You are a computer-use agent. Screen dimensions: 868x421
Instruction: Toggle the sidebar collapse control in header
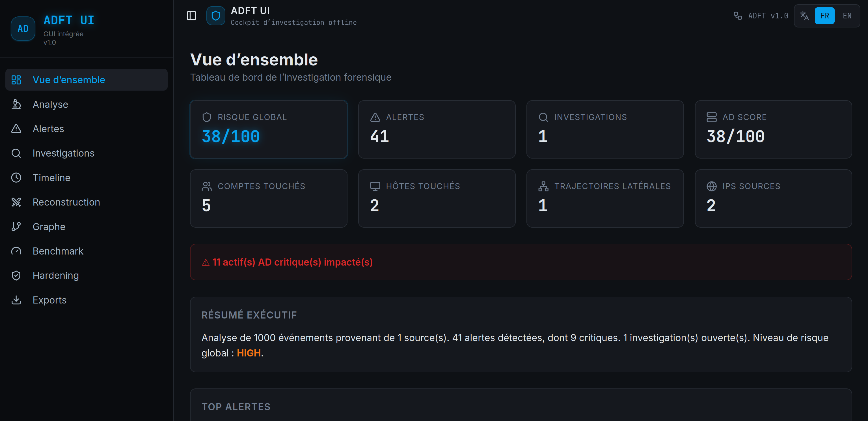click(x=191, y=15)
